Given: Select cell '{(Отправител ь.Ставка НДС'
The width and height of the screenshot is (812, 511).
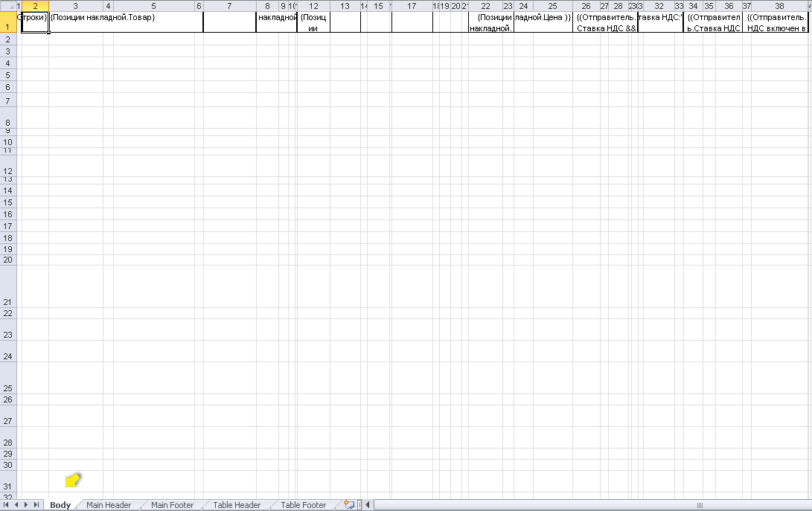Looking at the screenshot, I should (x=713, y=22).
